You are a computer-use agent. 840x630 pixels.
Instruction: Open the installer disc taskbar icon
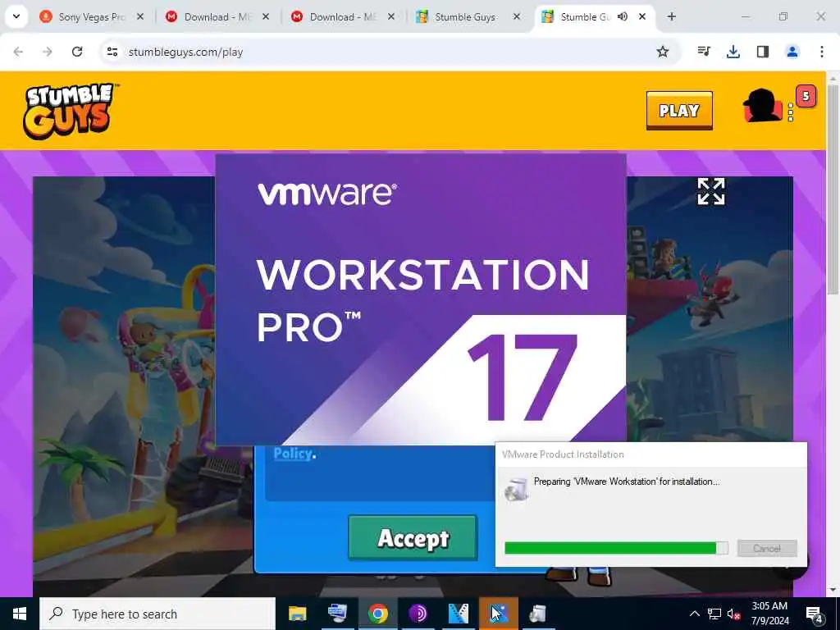(x=538, y=614)
